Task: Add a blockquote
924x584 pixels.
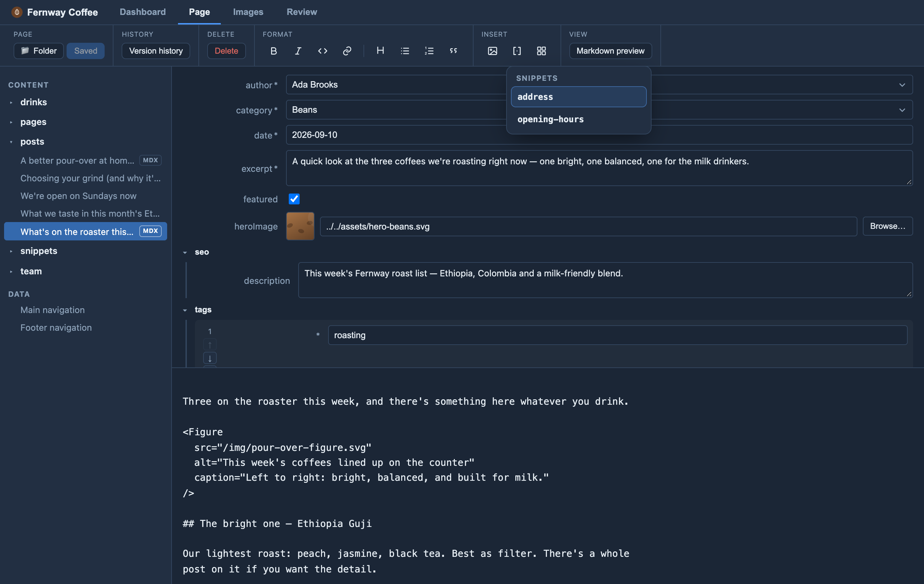Action: tap(454, 51)
